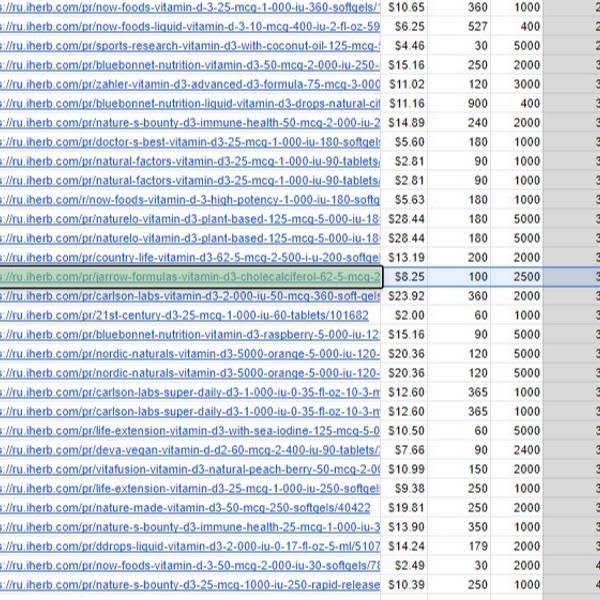Open the doctor-s-best vitamin D3 180-softgels link
The height and width of the screenshot is (600, 600).
(x=190, y=142)
